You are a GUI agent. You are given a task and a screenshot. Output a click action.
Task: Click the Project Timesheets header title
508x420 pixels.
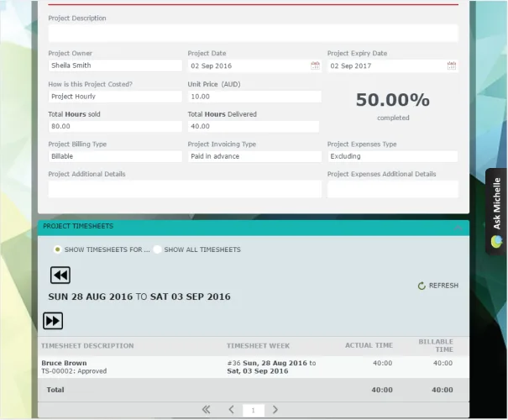click(x=78, y=226)
